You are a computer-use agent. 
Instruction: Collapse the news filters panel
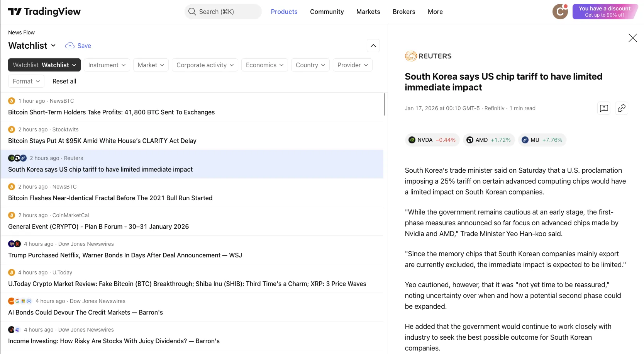[x=373, y=46]
